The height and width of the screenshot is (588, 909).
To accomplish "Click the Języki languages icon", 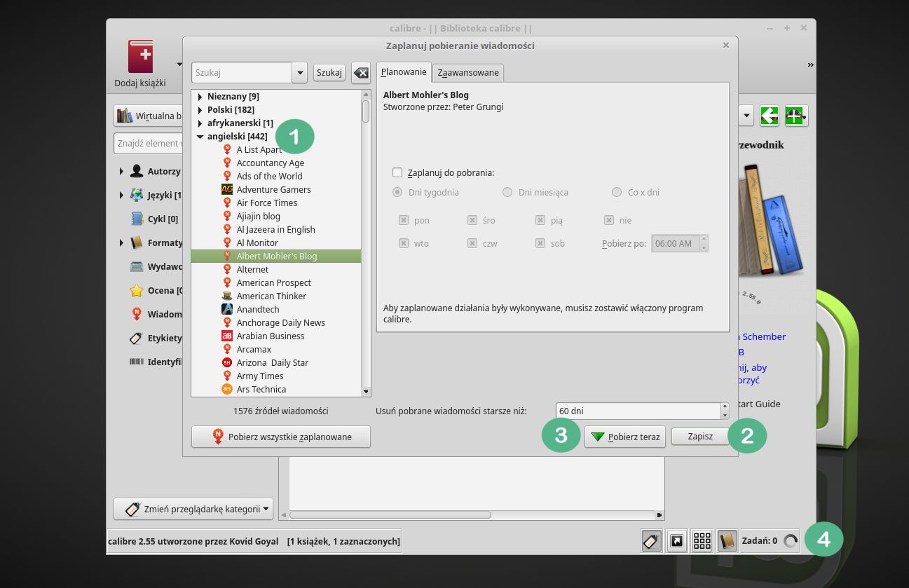I will [x=137, y=195].
